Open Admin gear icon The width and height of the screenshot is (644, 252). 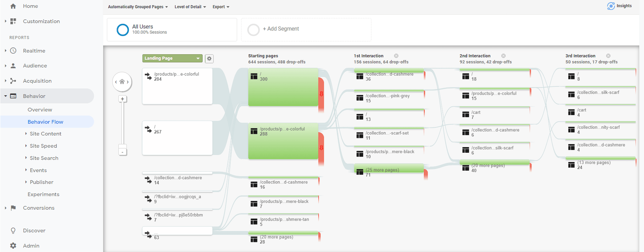click(13, 246)
